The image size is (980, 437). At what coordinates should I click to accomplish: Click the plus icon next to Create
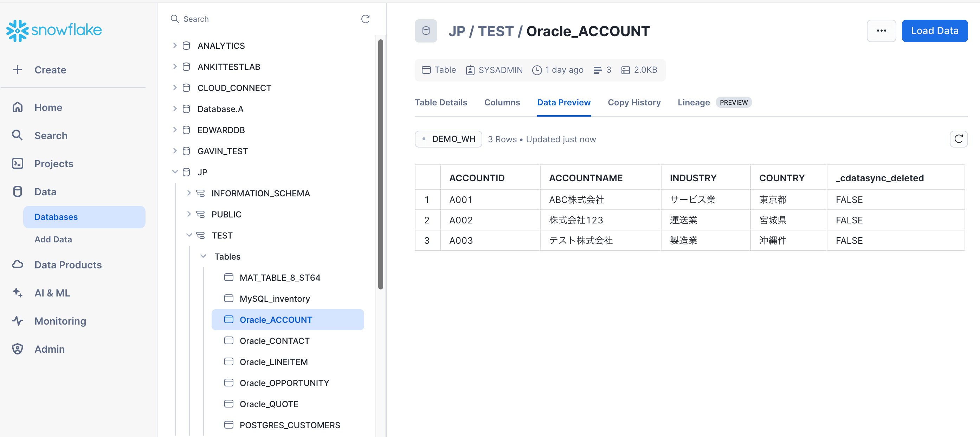coord(18,70)
